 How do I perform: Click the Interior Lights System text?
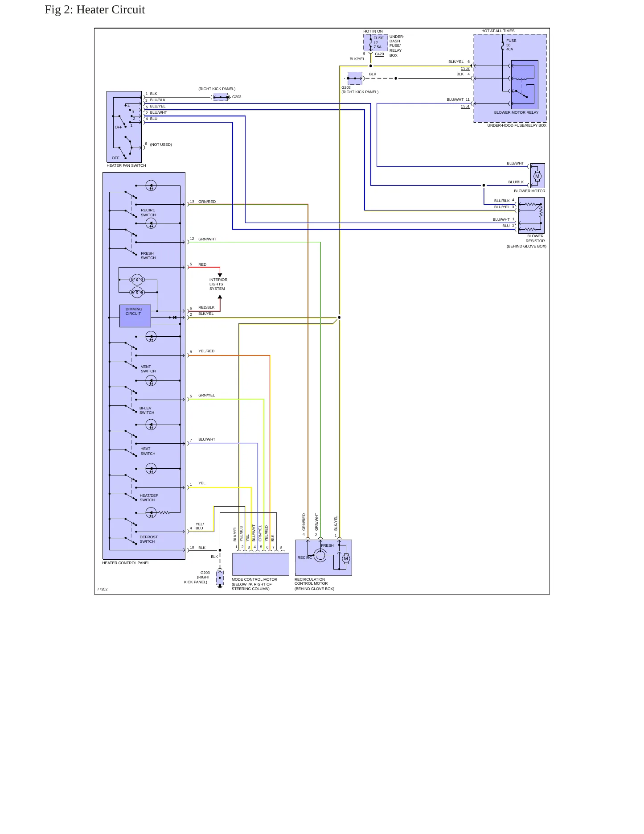point(218,284)
